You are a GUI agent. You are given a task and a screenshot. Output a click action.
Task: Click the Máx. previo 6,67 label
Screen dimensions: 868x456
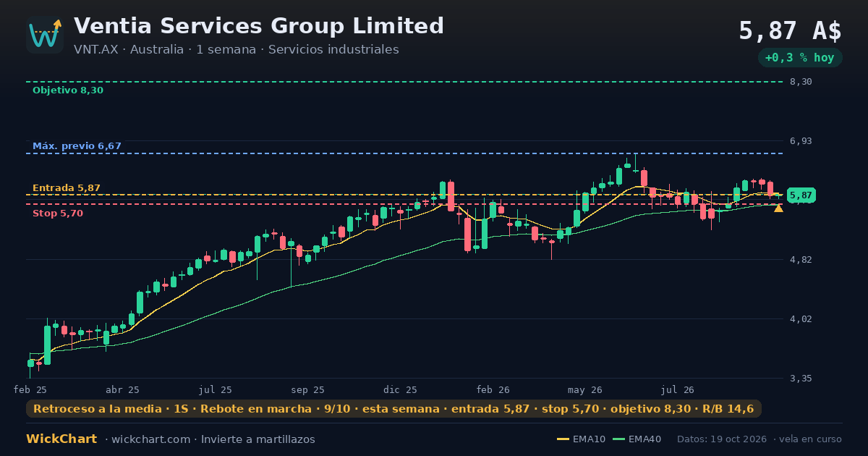coord(77,146)
